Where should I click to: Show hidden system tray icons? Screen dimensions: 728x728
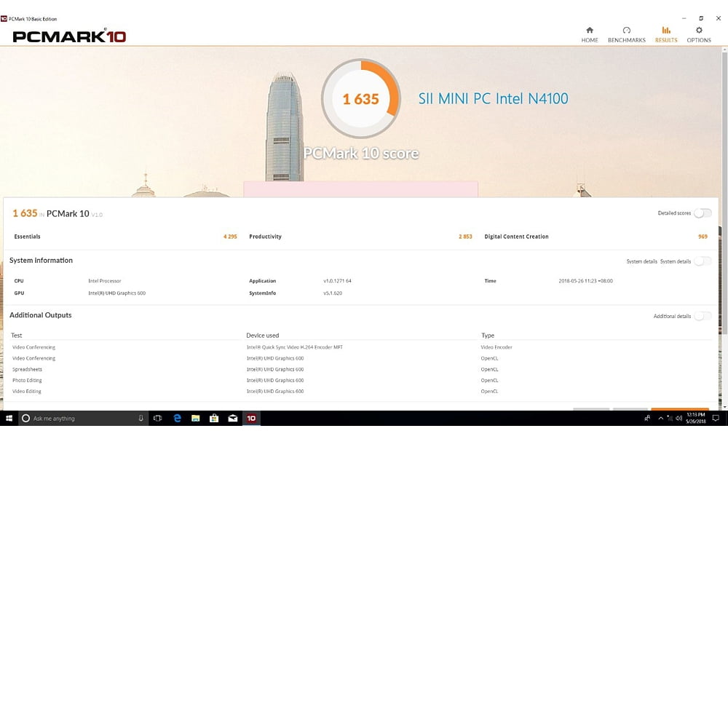[x=661, y=419]
